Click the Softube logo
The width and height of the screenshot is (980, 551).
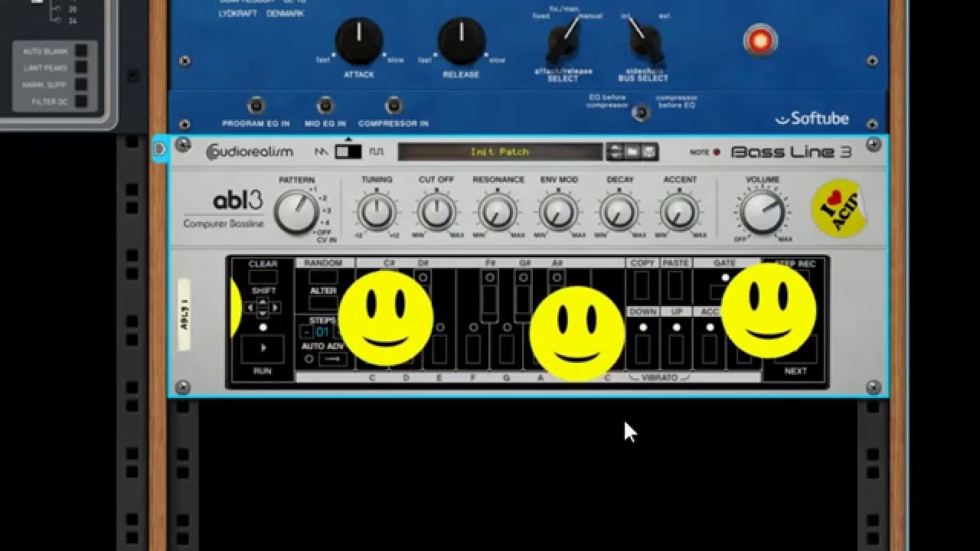[x=812, y=119]
